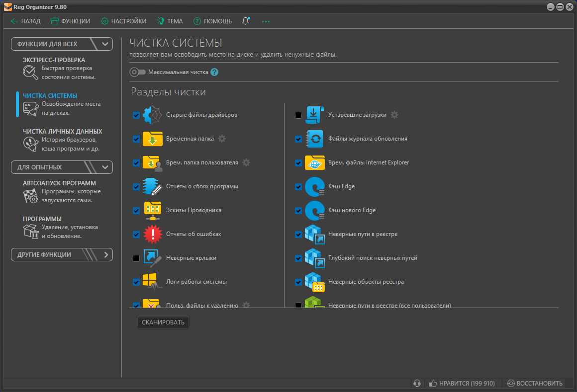The height and width of the screenshot is (392, 577).
Task: Click the help question mark beside Максимальная чистка
Action: [x=214, y=72]
